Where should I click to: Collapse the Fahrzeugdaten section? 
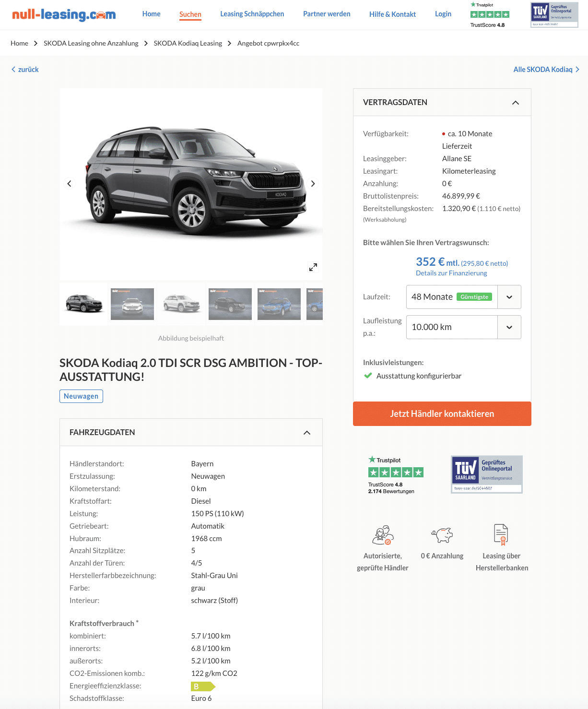(307, 433)
